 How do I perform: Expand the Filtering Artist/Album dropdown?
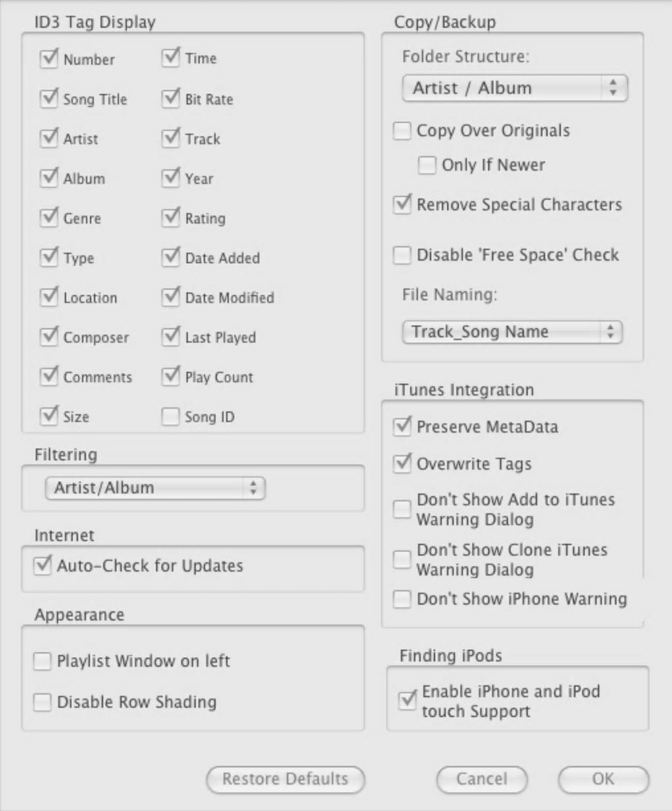(155, 488)
